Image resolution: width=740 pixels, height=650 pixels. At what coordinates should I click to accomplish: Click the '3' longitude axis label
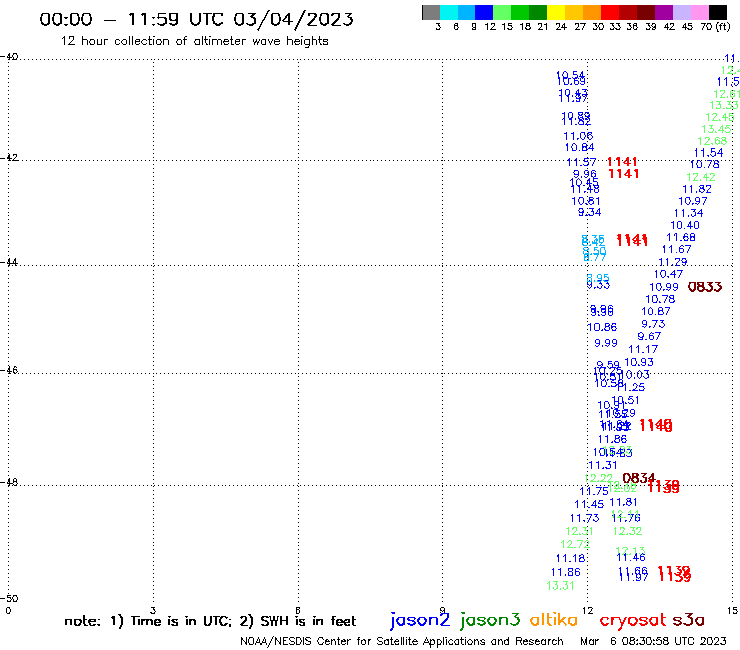click(153, 610)
